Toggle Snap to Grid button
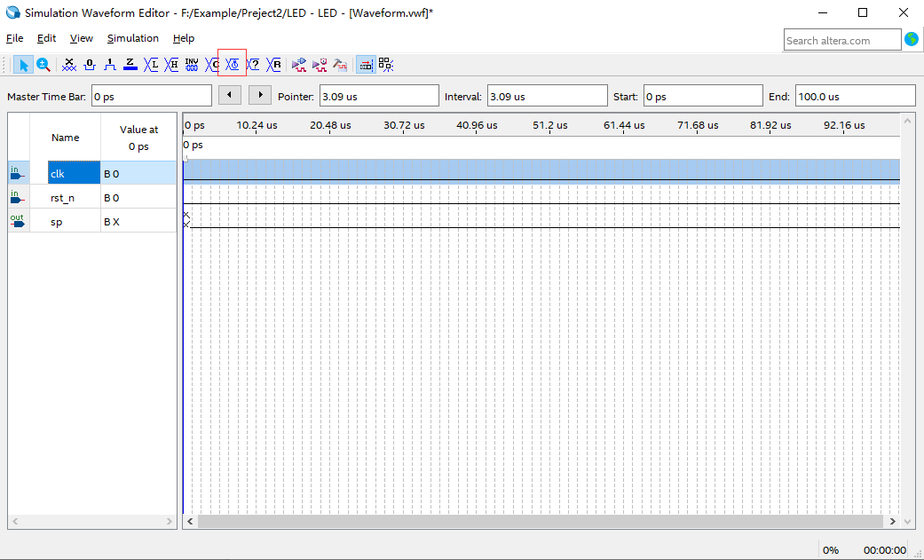 point(366,64)
